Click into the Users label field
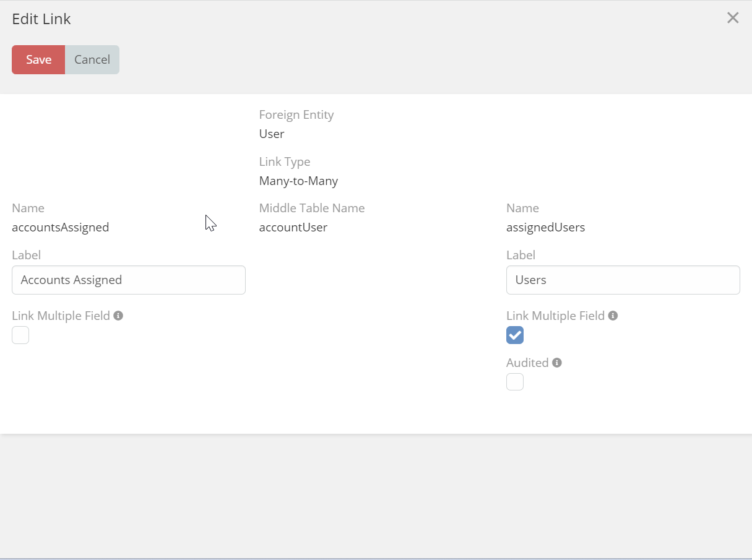Screen dimensions: 752x560 tap(623, 280)
